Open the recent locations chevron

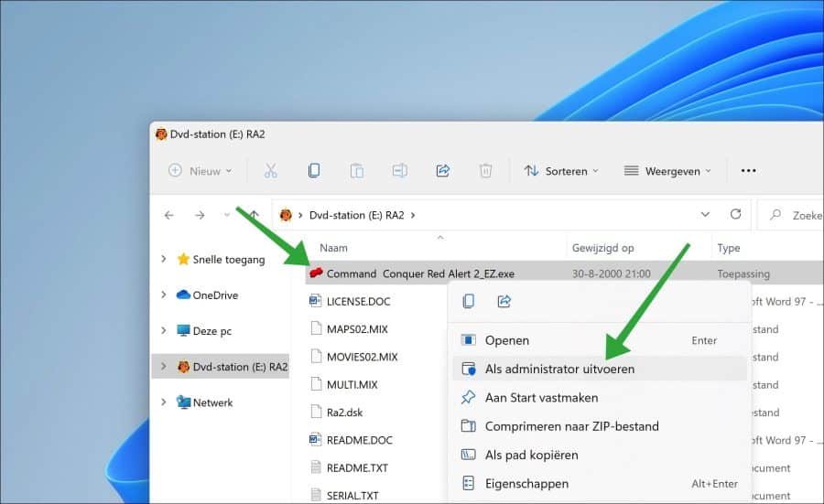[226, 215]
